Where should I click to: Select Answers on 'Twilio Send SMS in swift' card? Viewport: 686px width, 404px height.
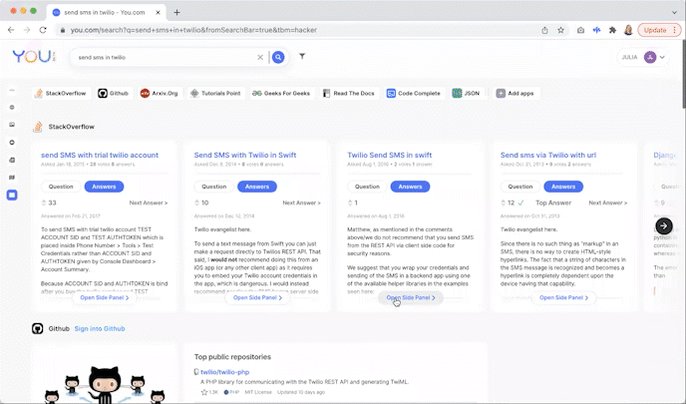pos(410,186)
